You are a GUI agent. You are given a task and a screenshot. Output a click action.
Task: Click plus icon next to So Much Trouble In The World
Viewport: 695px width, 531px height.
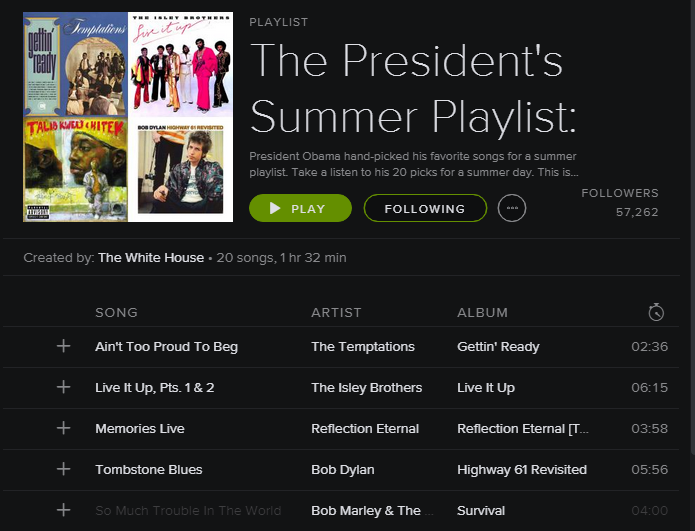tap(64, 510)
